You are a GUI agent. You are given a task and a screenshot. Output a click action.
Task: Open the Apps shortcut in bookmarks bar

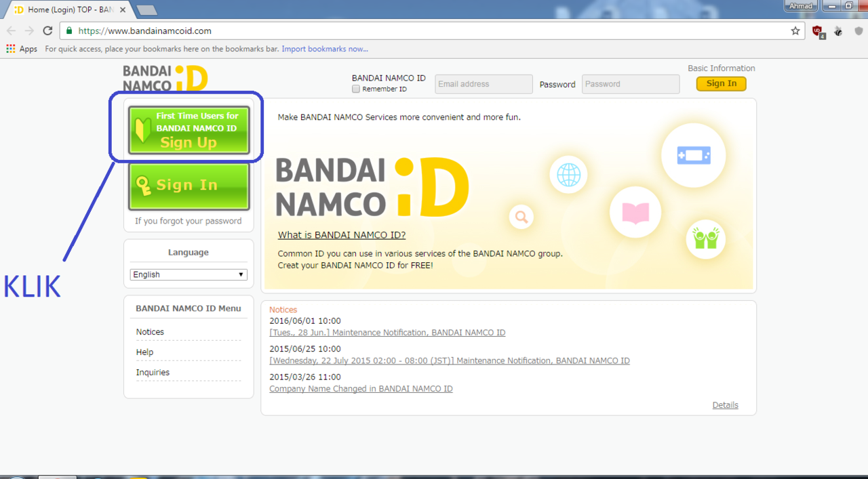pos(22,49)
